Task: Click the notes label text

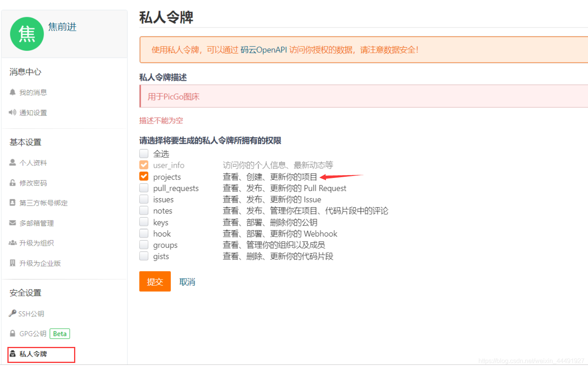Action: 163,211
